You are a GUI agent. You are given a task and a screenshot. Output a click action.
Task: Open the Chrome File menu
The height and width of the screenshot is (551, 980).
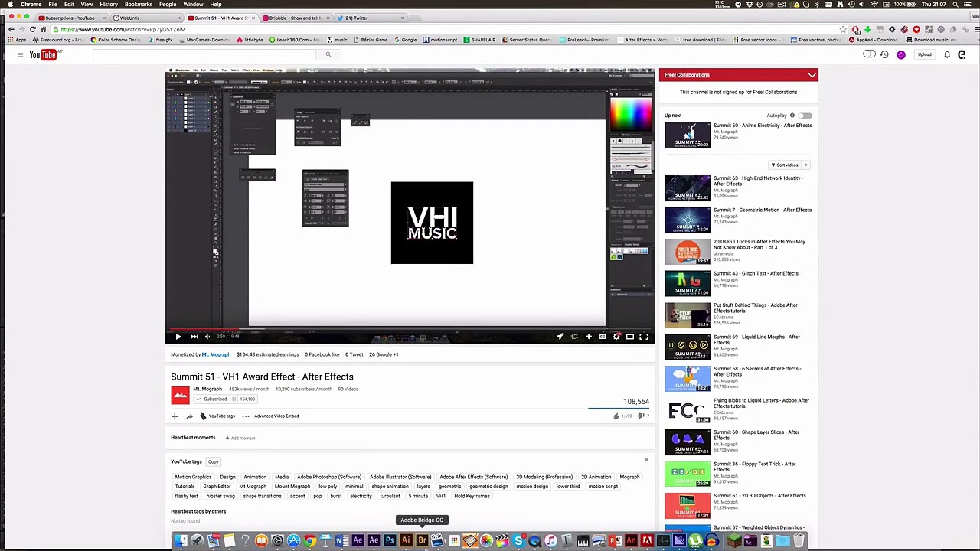coord(53,5)
